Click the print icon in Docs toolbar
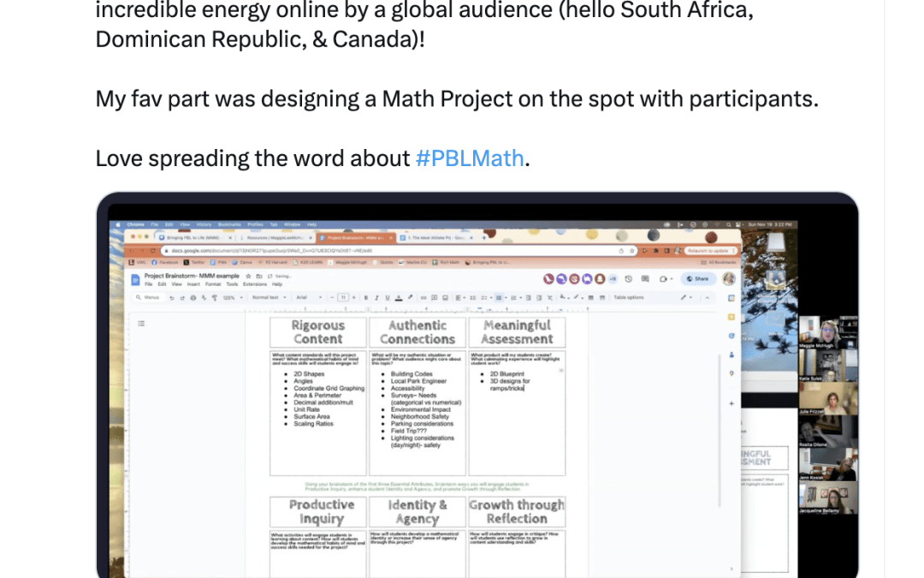Image resolution: width=924 pixels, height=578 pixels. pyautogui.click(x=192, y=298)
